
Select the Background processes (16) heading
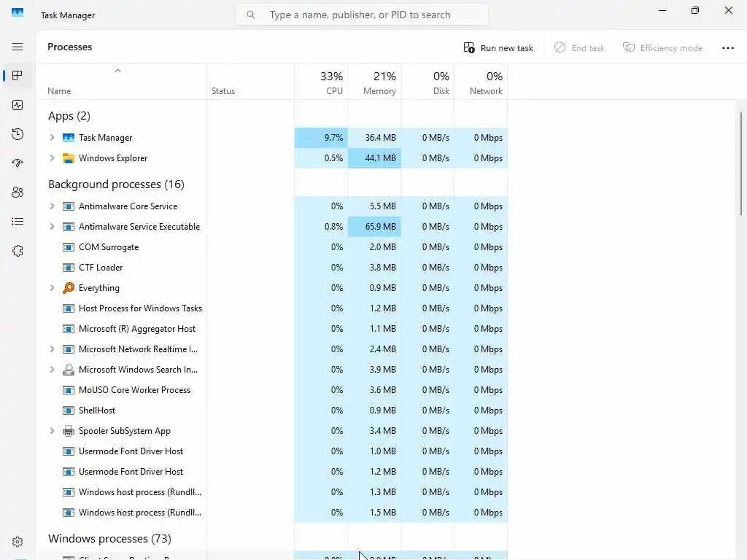click(x=116, y=184)
